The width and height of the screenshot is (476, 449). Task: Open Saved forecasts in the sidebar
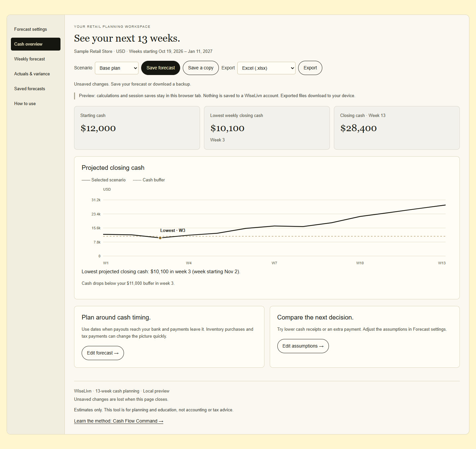click(x=36, y=89)
